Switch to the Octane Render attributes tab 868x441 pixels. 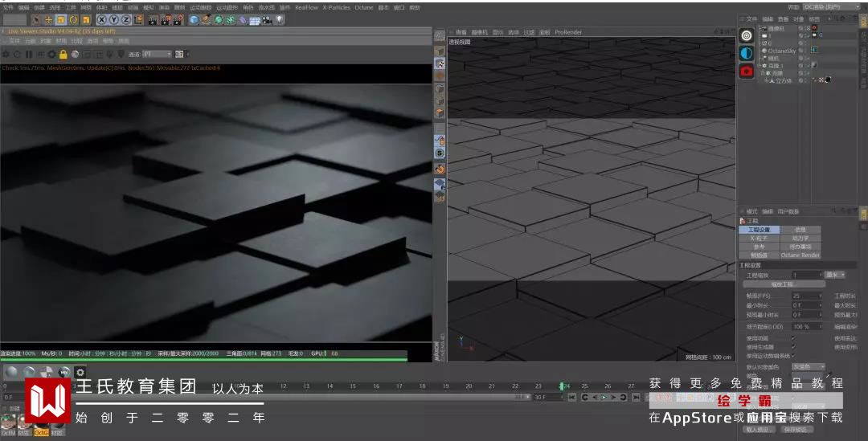pos(800,255)
